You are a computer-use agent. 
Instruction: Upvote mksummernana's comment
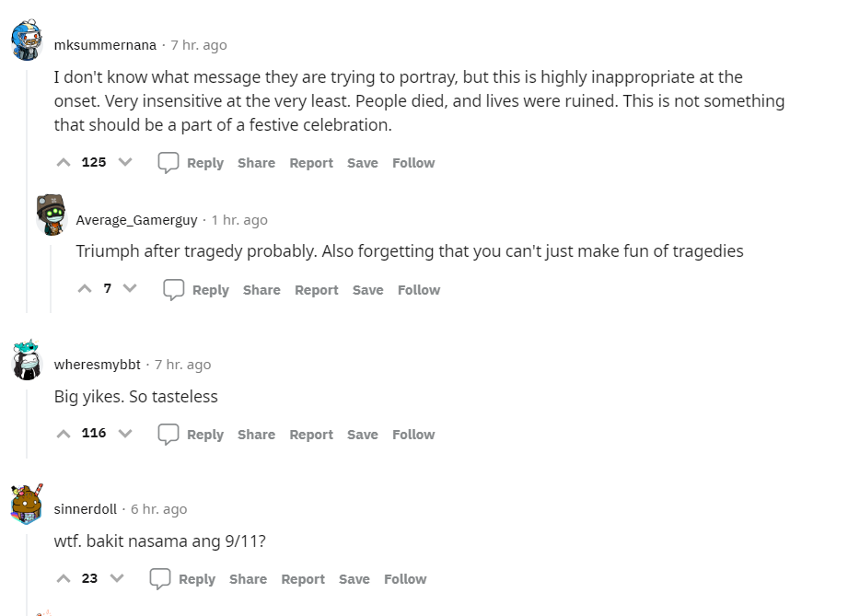tap(64, 162)
